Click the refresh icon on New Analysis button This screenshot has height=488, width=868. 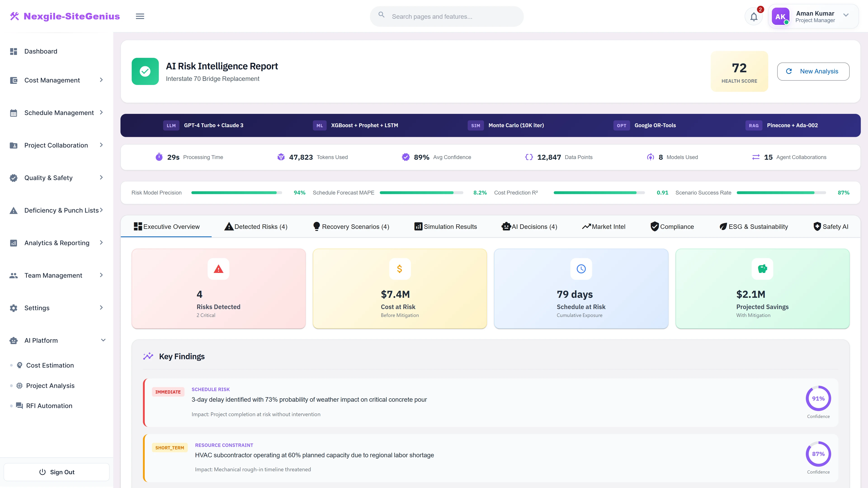(x=790, y=71)
